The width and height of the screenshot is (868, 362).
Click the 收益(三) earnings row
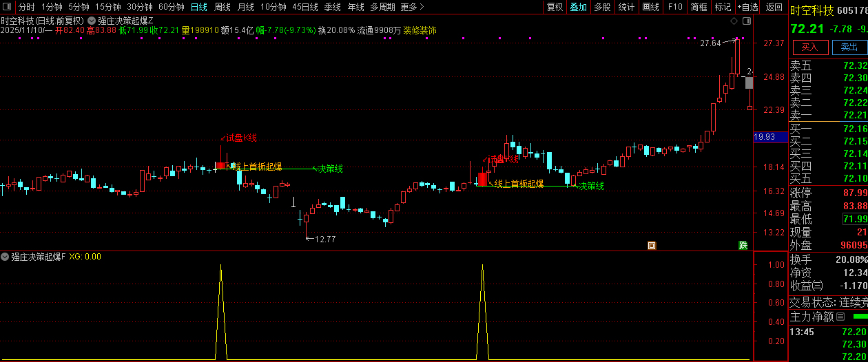pyautogui.click(x=829, y=286)
